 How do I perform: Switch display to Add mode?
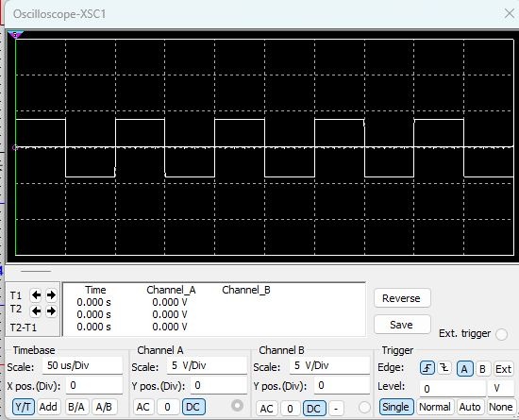click(48, 407)
